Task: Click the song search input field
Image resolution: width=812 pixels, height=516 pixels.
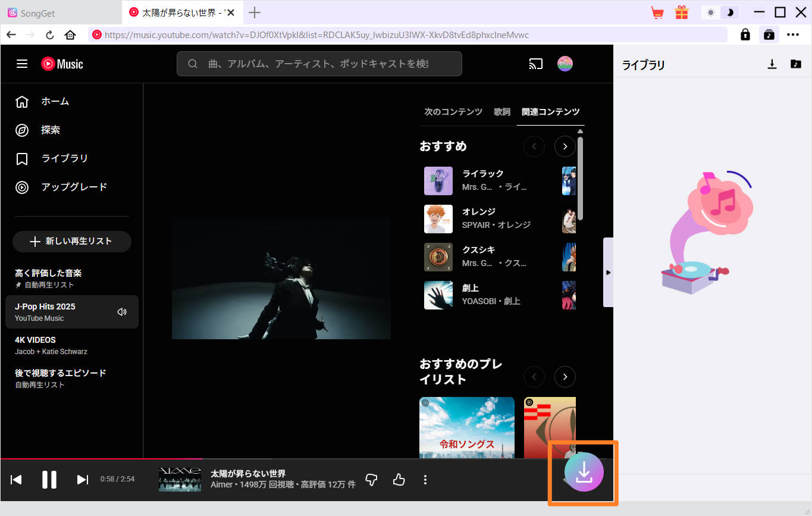Action: [x=318, y=64]
